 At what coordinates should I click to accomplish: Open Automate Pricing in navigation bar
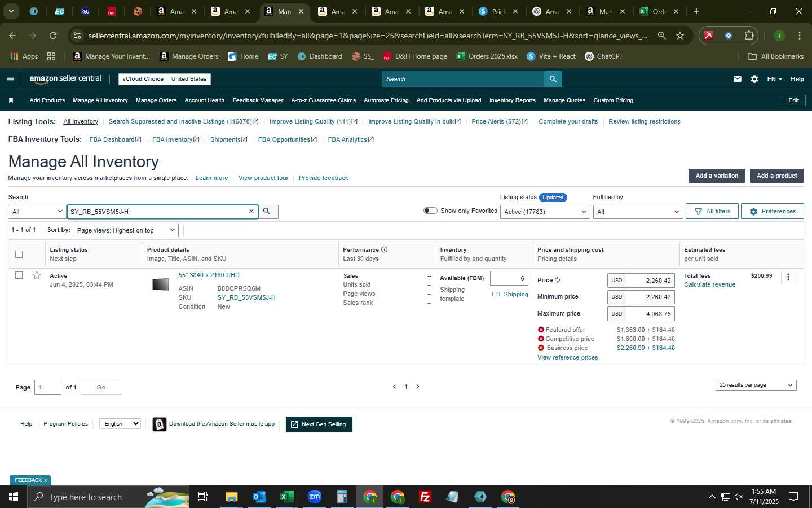point(386,100)
